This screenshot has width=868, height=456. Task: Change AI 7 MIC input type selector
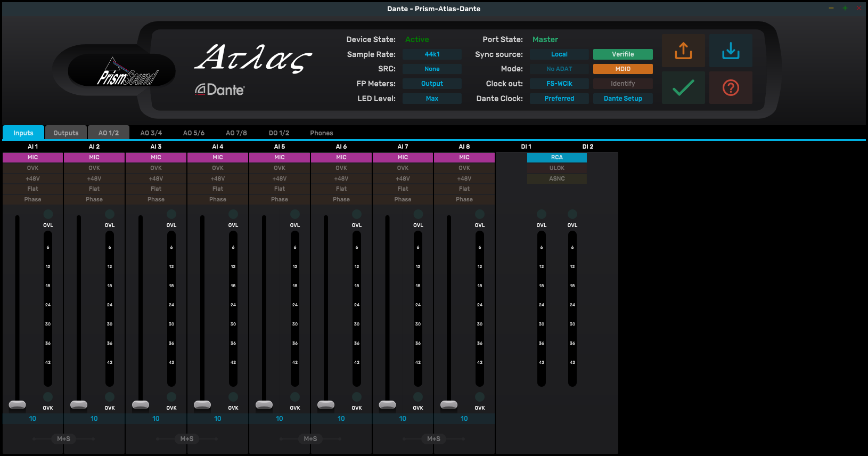click(403, 158)
